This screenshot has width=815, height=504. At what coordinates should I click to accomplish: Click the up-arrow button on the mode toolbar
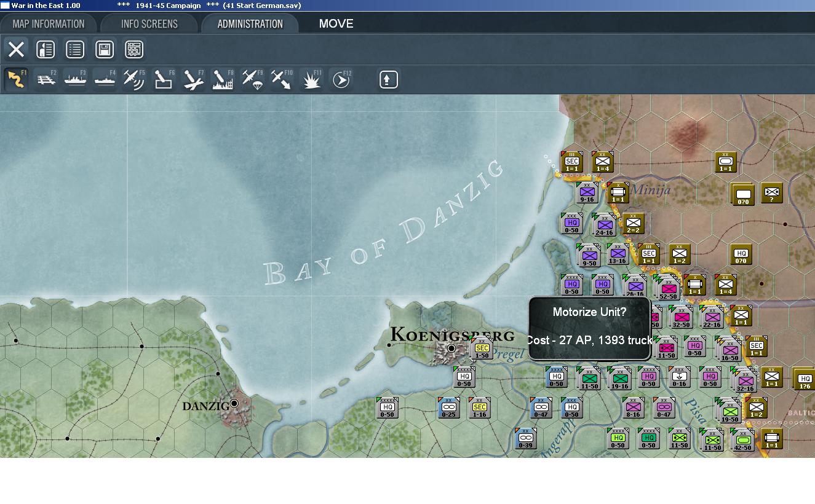pyautogui.click(x=388, y=79)
